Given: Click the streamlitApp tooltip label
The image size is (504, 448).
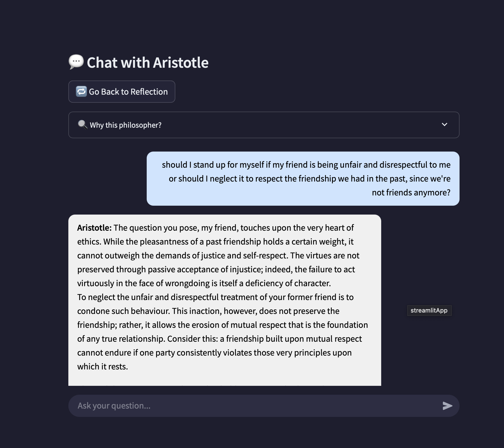Looking at the screenshot, I should 429,310.
